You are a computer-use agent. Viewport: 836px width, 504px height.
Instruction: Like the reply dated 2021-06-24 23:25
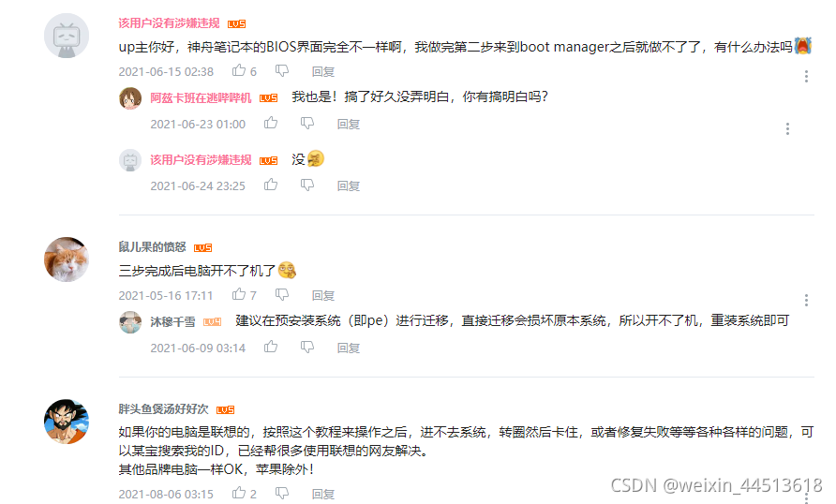point(271,185)
